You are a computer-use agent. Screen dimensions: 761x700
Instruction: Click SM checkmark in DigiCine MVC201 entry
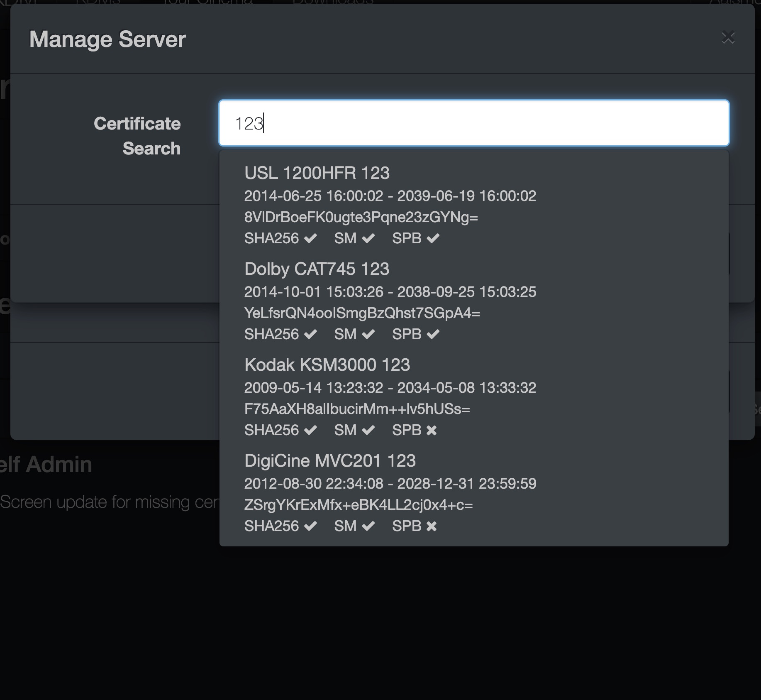pos(368,526)
